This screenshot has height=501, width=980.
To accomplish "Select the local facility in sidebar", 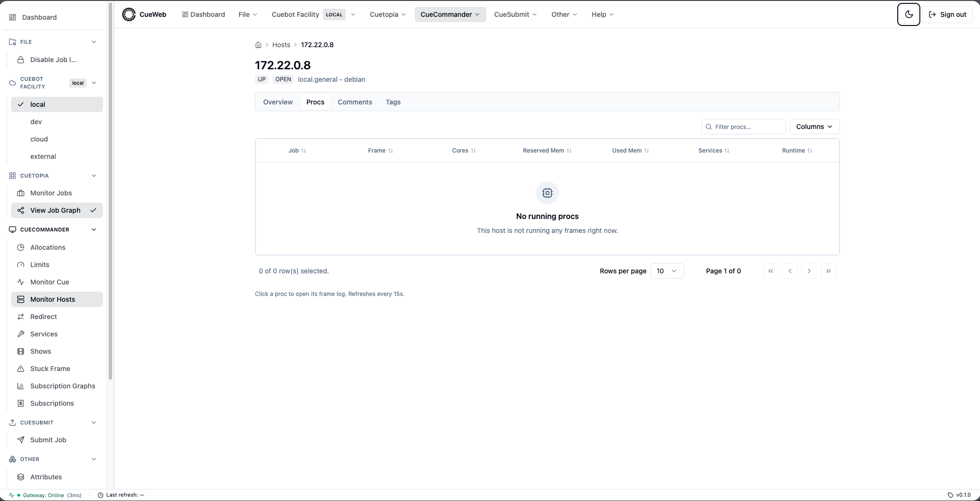I will [57, 104].
